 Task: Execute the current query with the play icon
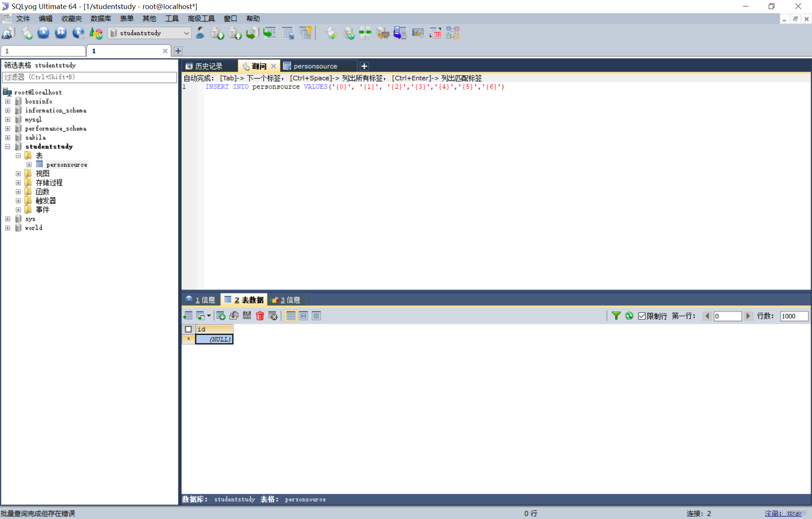[x=43, y=33]
